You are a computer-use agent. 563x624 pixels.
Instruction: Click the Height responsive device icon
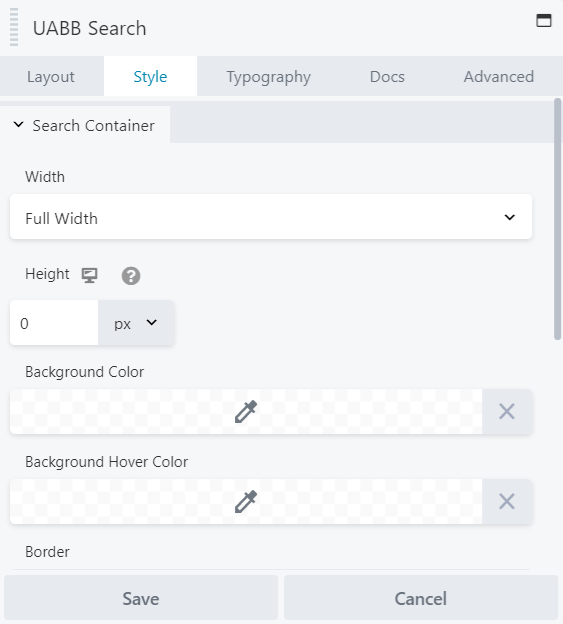pos(90,275)
